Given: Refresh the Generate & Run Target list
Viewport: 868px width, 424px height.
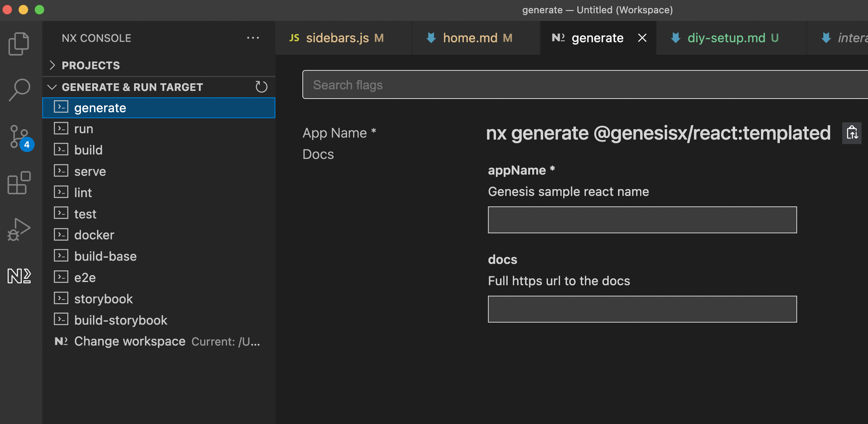Looking at the screenshot, I should pyautogui.click(x=261, y=87).
